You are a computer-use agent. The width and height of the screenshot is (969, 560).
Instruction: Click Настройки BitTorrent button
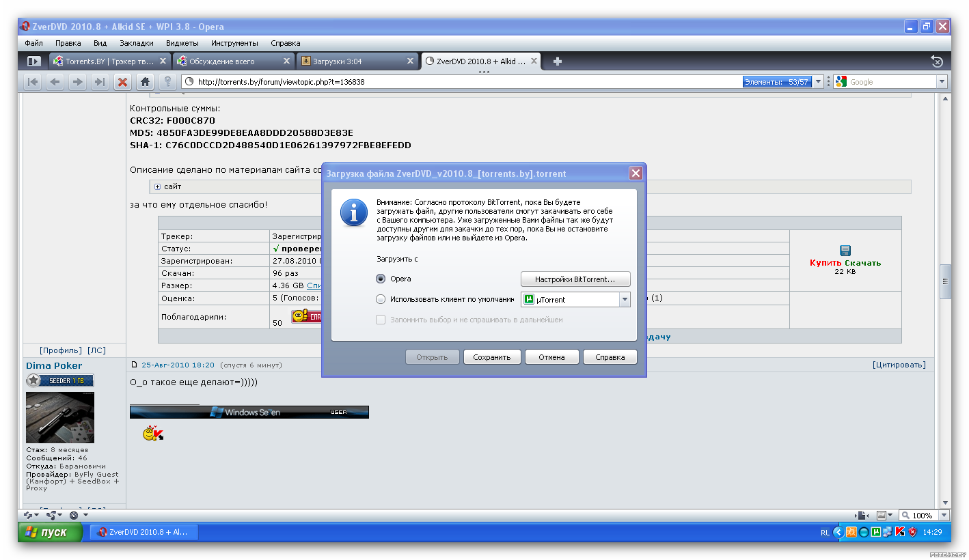coord(575,279)
